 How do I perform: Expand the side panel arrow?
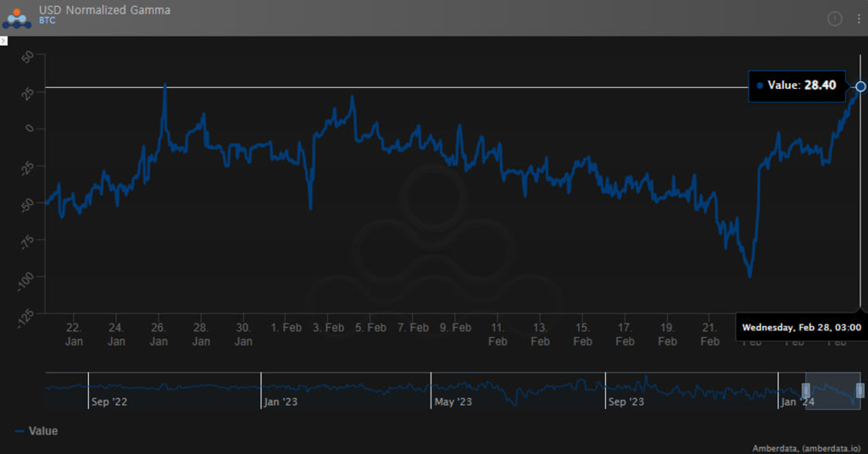[x=3, y=41]
